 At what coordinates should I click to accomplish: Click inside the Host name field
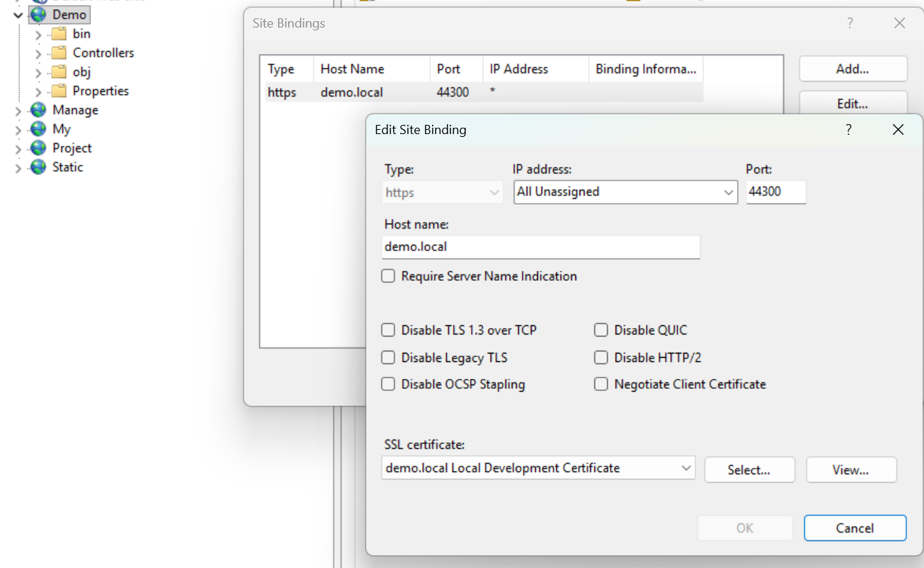[541, 247]
